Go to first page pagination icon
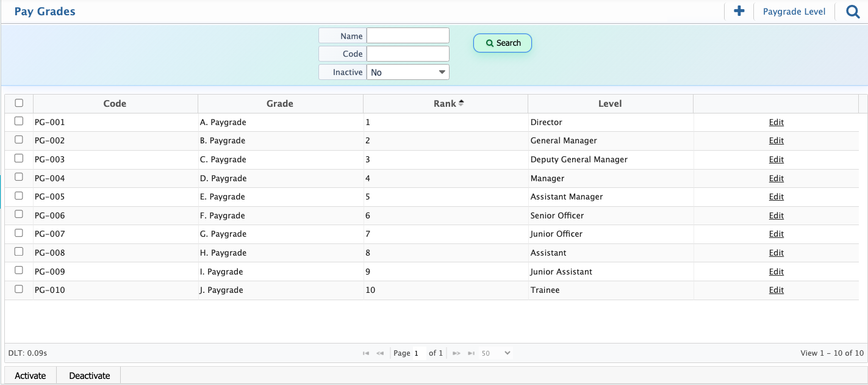Image resolution: width=868 pixels, height=385 pixels. 366,353
